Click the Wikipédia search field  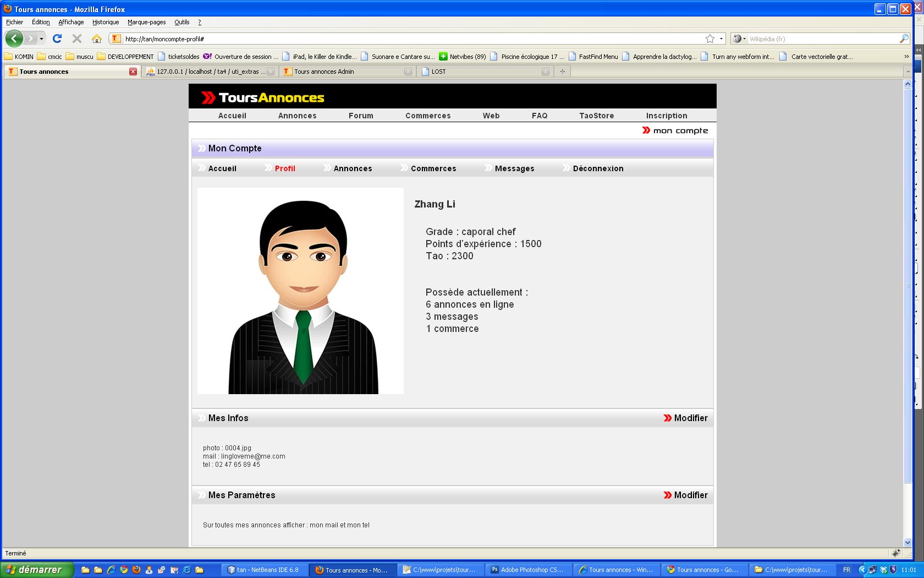(823, 39)
